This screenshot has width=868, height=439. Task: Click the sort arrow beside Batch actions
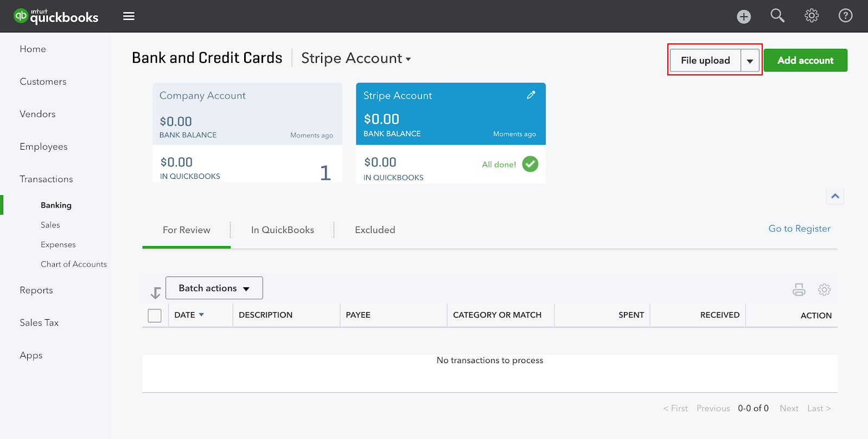pos(156,293)
